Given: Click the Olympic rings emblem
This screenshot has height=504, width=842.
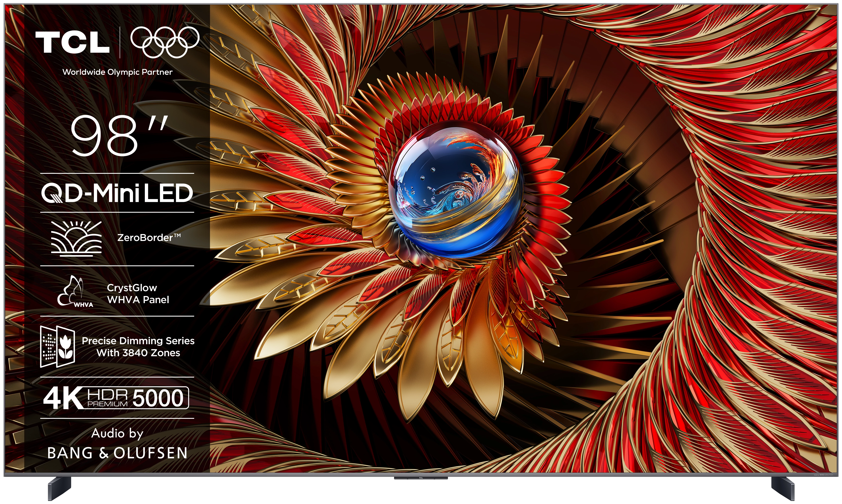Looking at the screenshot, I should click(165, 42).
